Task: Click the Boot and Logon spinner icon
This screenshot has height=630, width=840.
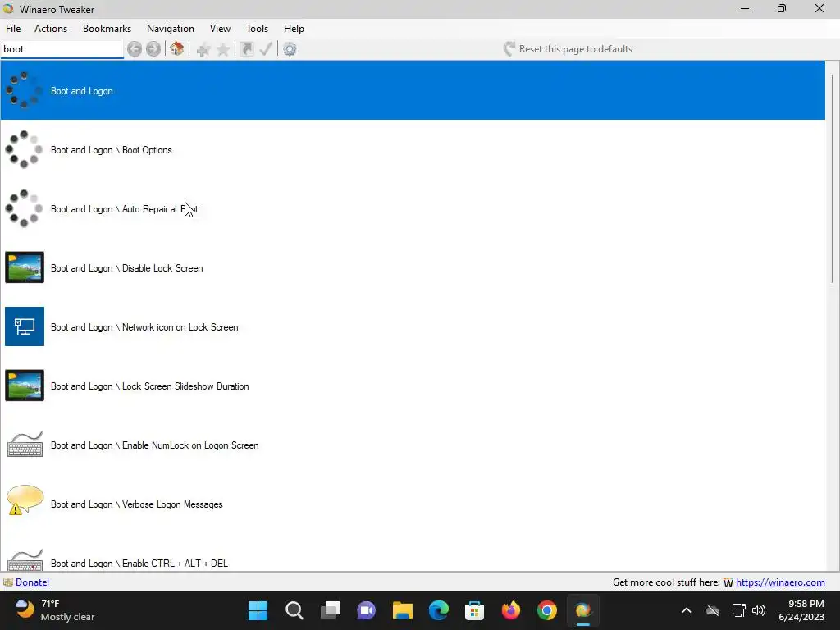Action: [24, 90]
